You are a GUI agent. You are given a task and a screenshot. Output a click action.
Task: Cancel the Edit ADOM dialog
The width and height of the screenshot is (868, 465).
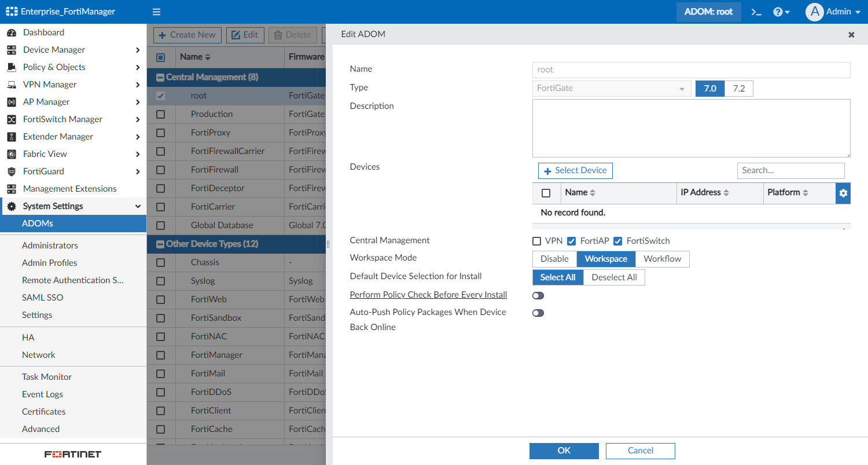coord(641,451)
